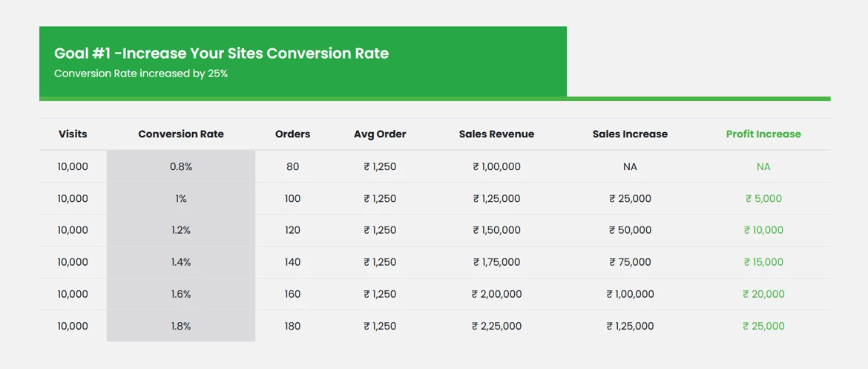The height and width of the screenshot is (369, 868).
Task: Select the ₹ 25,000 sales increase cell
Action: (630, 199)
